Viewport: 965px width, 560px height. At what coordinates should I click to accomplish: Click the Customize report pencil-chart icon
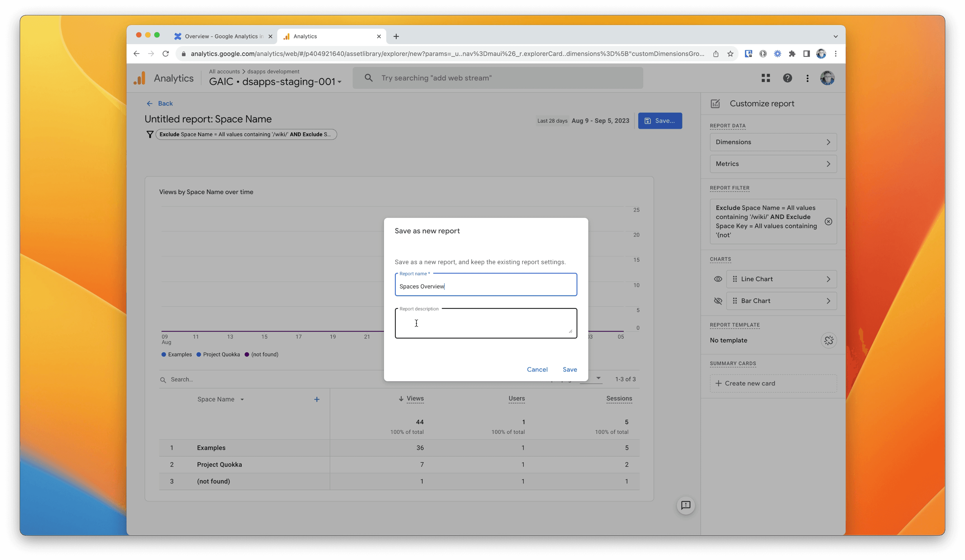point(715,103)
